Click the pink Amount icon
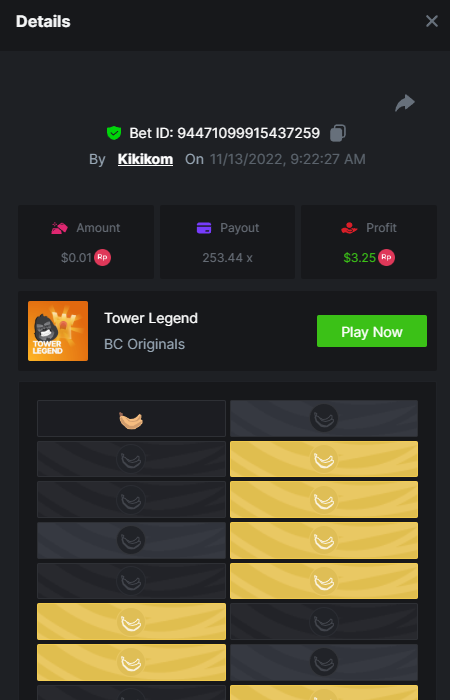 59,228
